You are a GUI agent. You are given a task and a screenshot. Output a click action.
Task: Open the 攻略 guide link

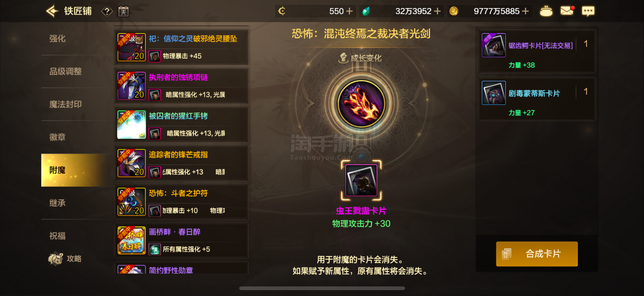click(65, 258)
